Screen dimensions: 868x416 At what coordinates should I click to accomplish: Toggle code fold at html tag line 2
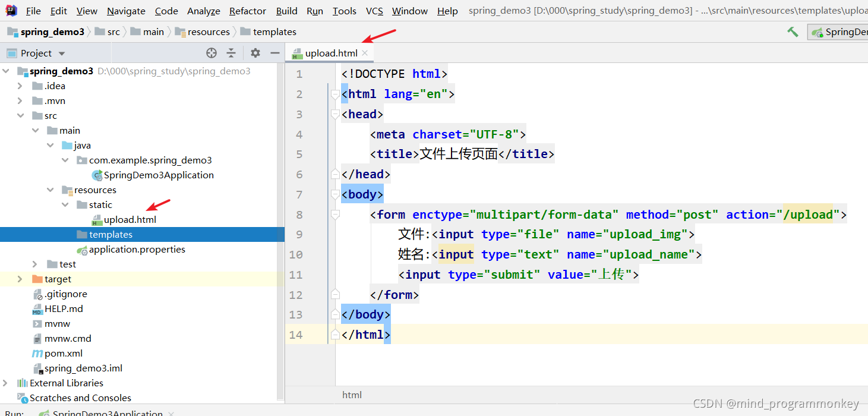click(335, 94)
